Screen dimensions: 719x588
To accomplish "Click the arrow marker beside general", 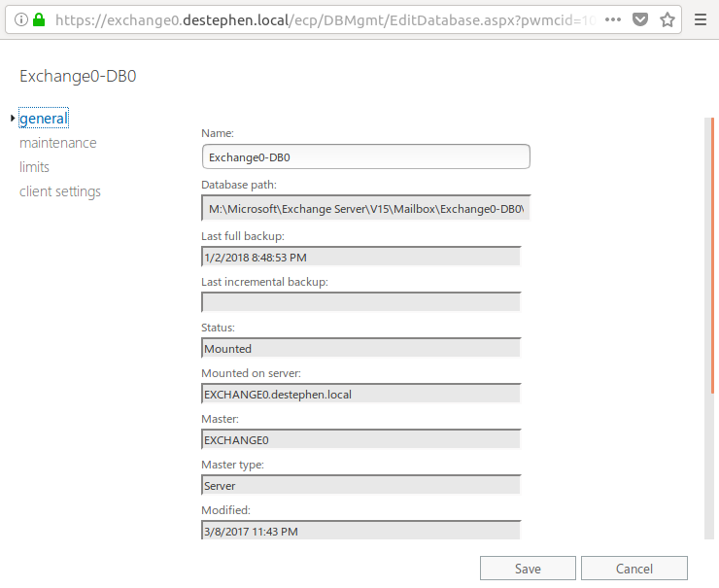I will 13,119.
